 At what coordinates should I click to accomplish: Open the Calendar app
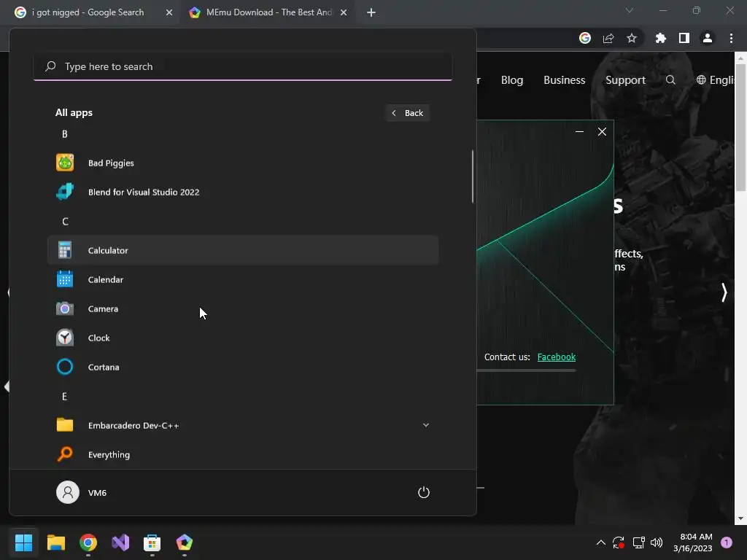pos(242,279)
